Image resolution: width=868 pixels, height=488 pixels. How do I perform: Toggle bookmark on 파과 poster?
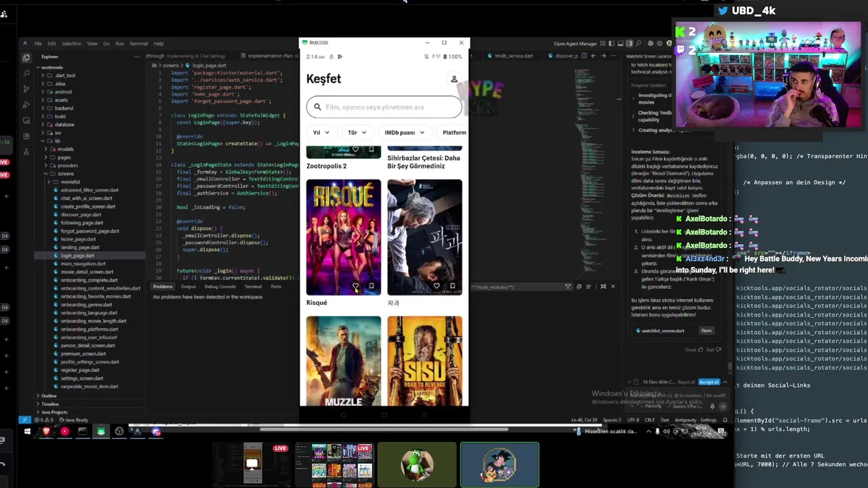453,286
